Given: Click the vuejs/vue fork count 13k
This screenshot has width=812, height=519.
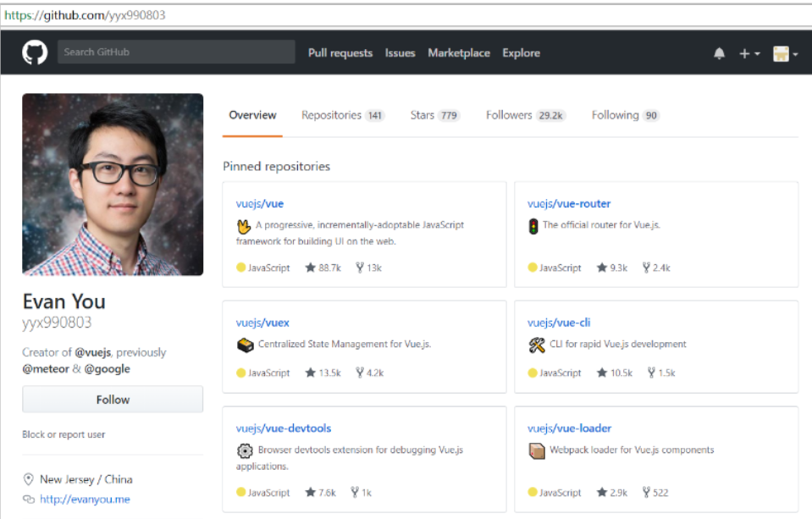Looking at the screenshot, I should [x=368, y=268].
